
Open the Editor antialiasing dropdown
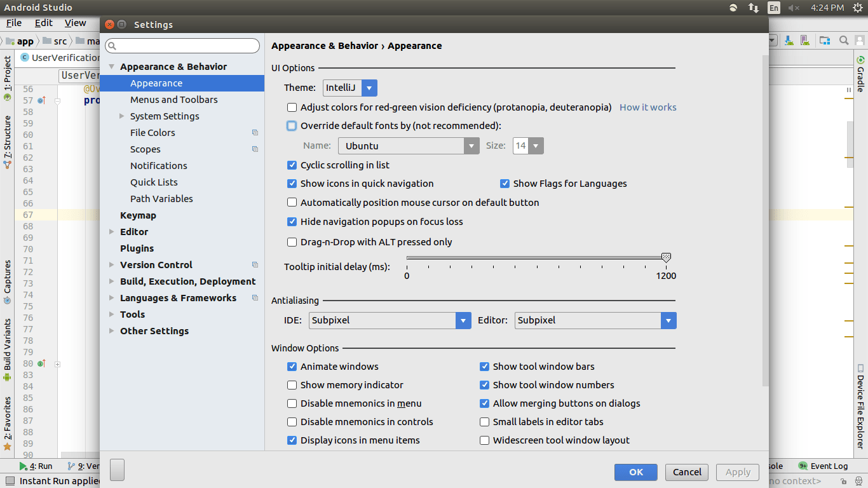(596, 320)
